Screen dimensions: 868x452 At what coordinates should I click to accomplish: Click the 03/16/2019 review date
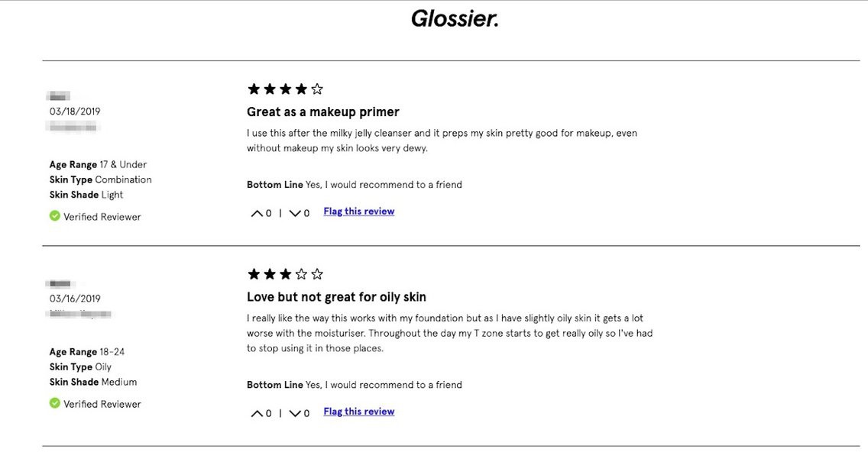point(75,299)
